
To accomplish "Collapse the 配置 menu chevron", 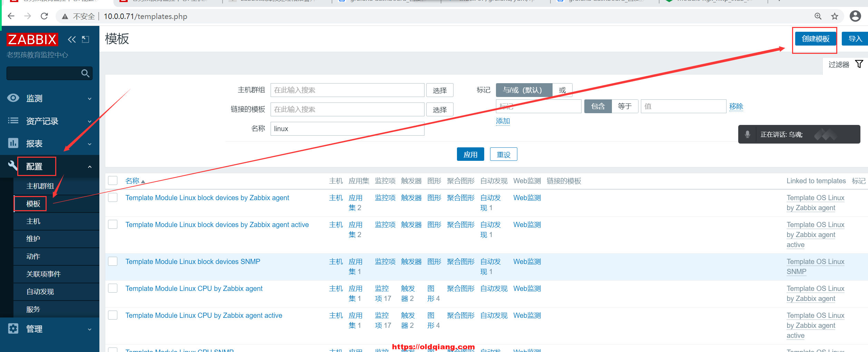I will [x=90, y=167].
